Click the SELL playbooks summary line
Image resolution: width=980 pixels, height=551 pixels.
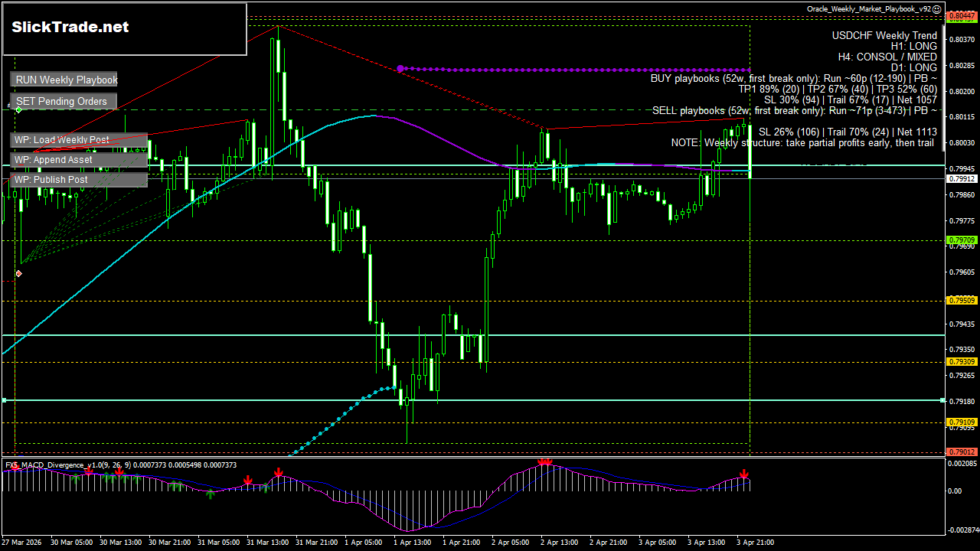coord(795,110)
